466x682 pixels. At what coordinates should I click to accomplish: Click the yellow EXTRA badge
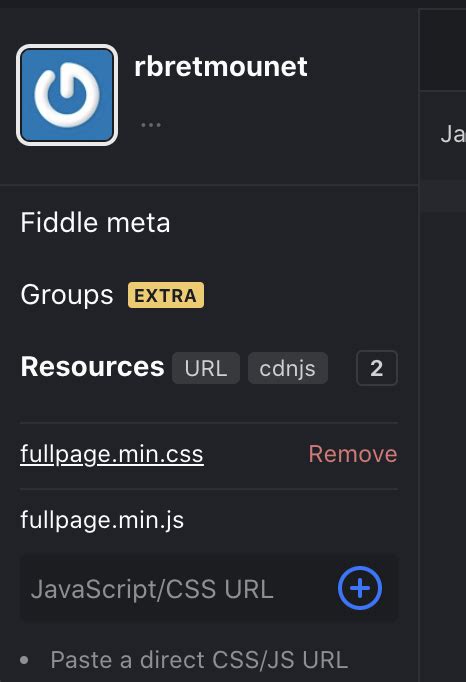pos(166,295)
